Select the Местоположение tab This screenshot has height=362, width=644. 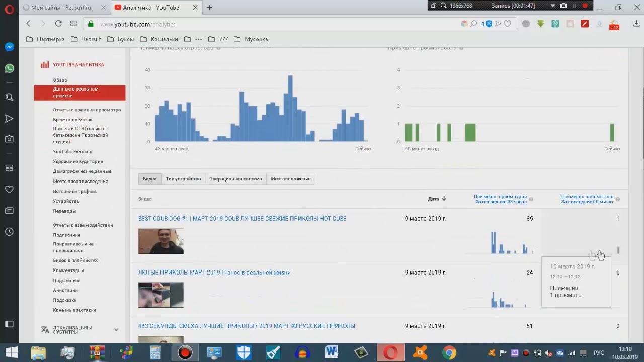point(291,179)
